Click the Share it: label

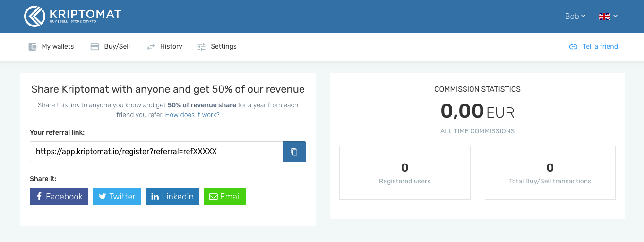pyautogui.click(x=43, y=179)
